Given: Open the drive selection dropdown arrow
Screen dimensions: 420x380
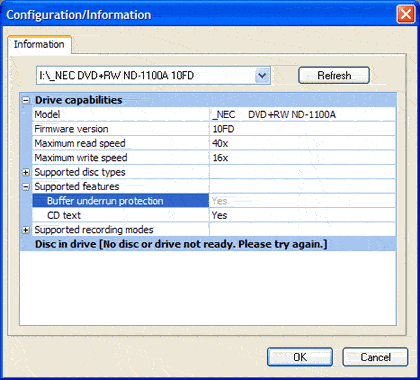Looking at the screenshot, I should [262, 75].
